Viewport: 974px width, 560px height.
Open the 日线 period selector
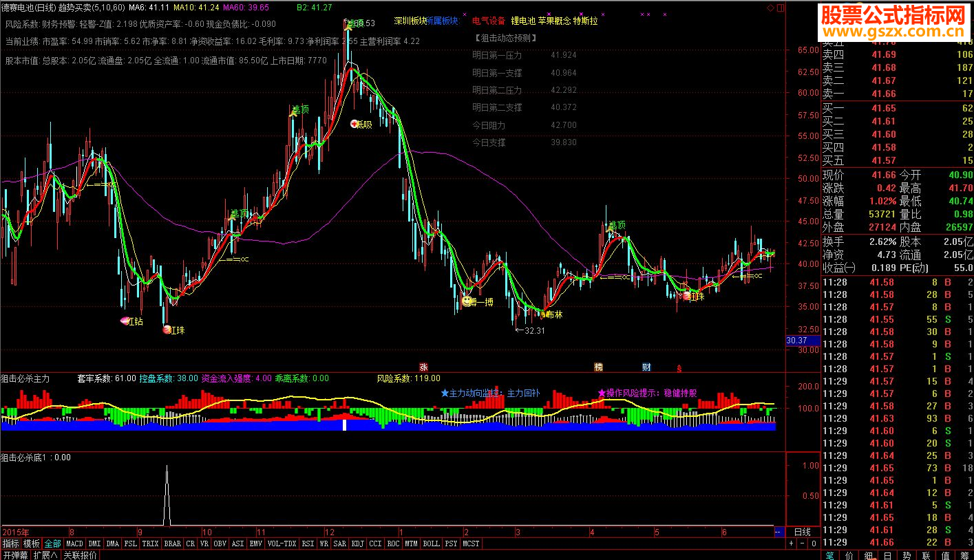coord(803,532)
